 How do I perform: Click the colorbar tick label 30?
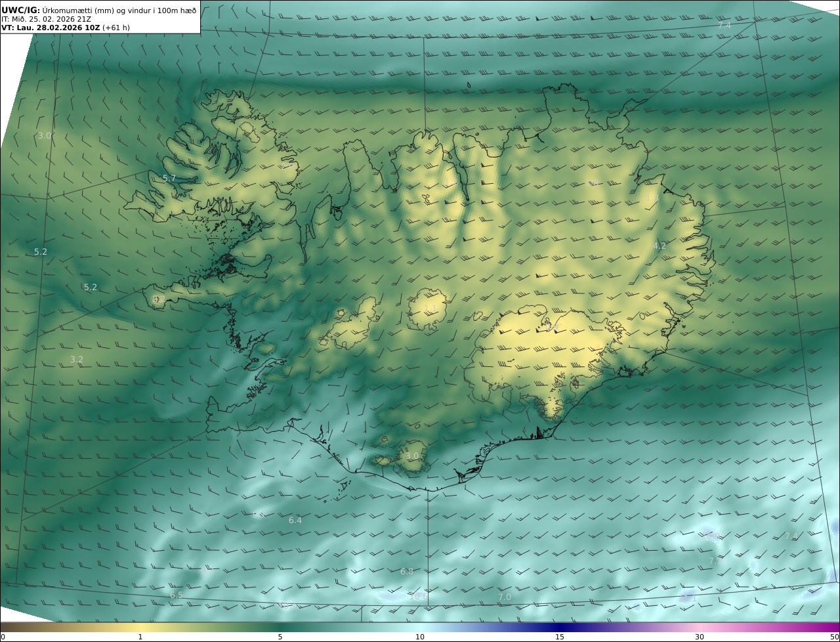click(700, 637)
